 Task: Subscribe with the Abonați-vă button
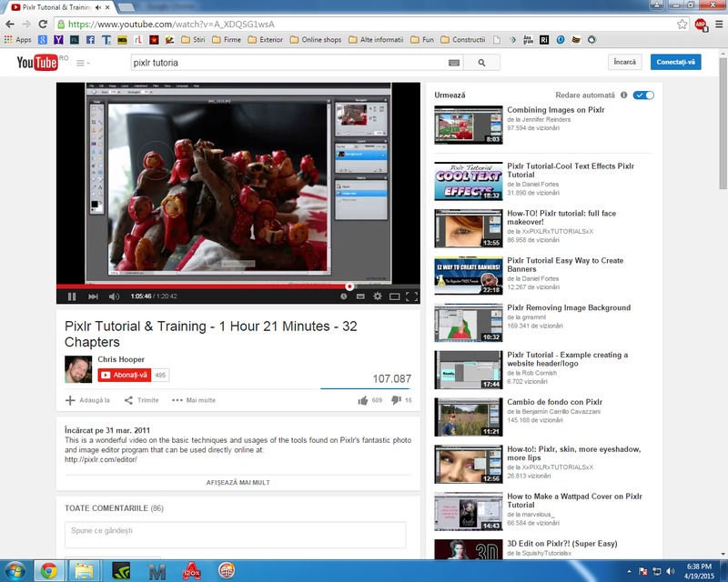point(125,375)
